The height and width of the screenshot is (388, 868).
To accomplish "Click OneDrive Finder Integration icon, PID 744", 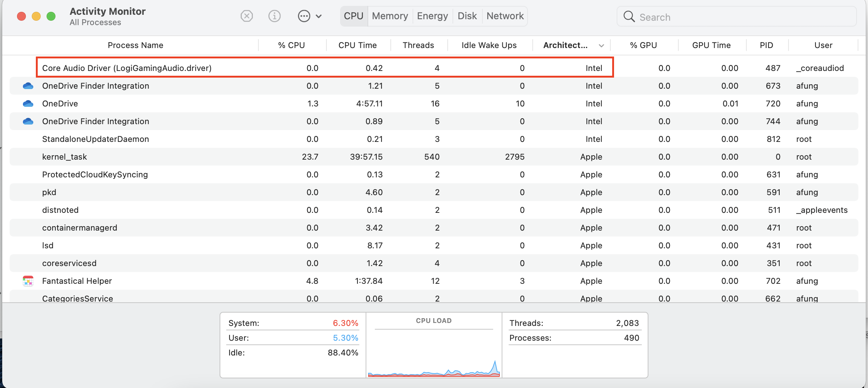I will pos(28,122).
